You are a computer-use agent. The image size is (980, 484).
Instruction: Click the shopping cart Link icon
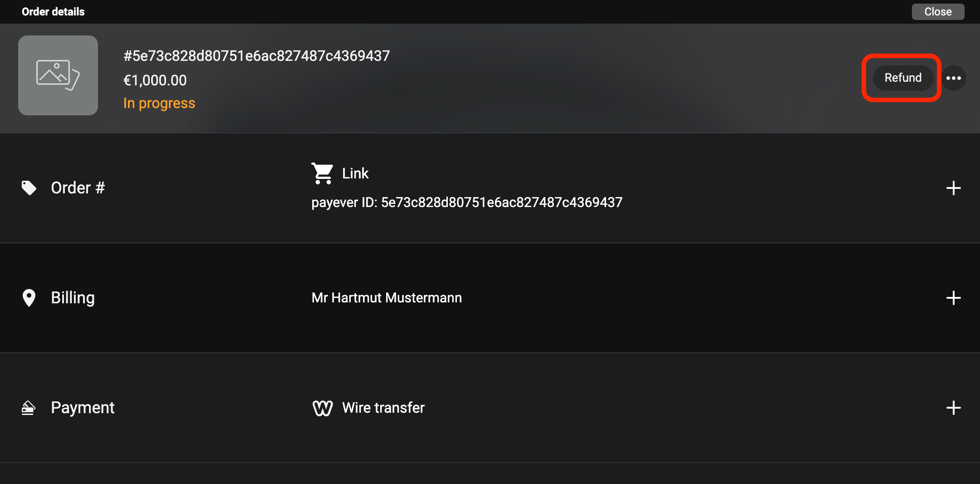click(x=323, y=173)
